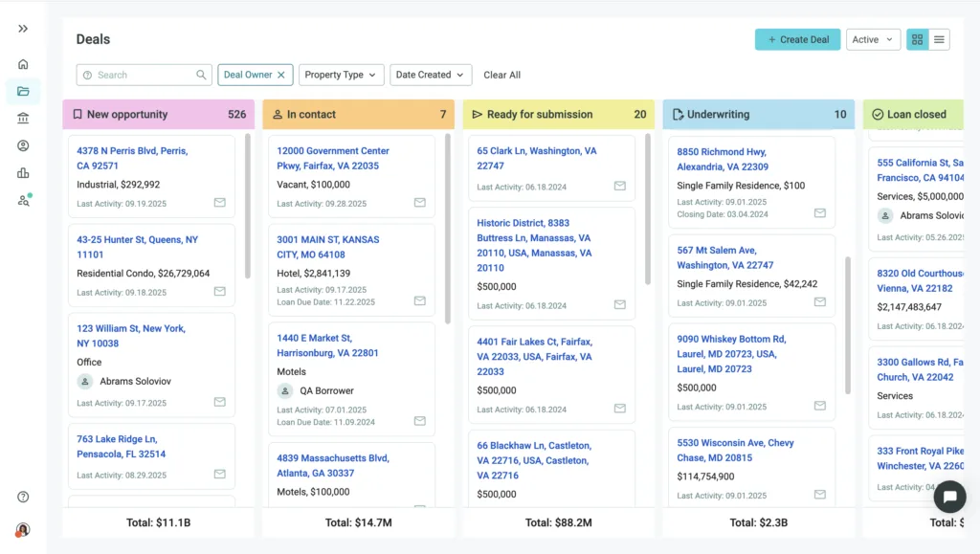Open the help question mark icon
The image size is (980, 554).
[21, 497]
